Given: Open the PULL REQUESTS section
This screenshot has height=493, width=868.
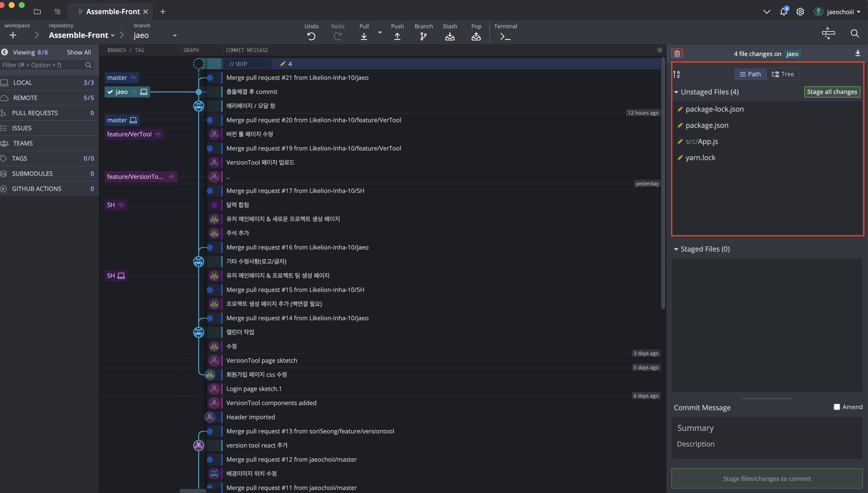Looking at the screenshot, I should pyautogui.click(x=50, y=113).
